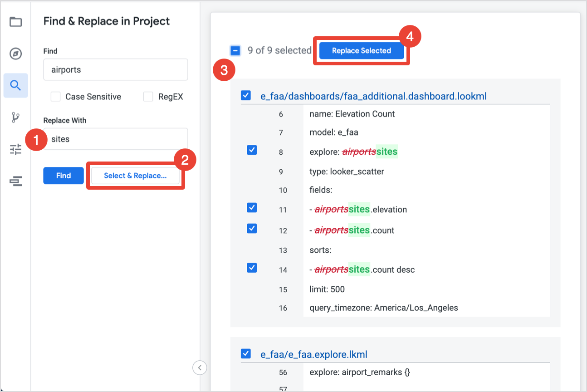
Task: Uncheck the e_faa.explore.lkml file checkbox
Action: (246, 353)
